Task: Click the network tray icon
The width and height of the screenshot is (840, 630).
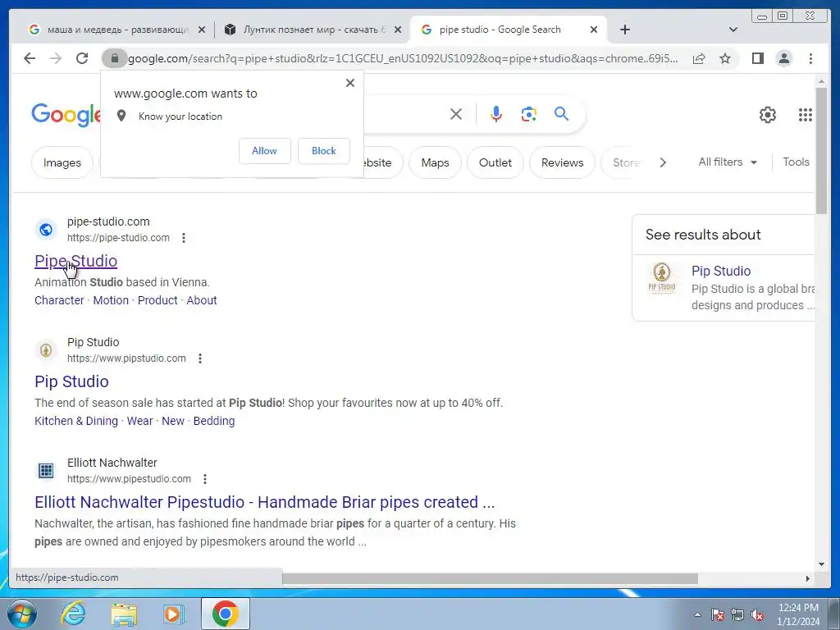Action: click(x=737, y=615)
